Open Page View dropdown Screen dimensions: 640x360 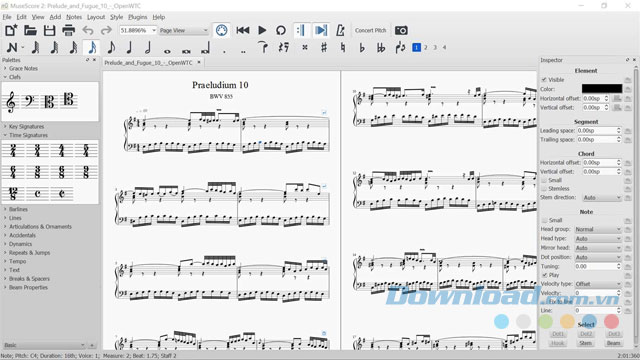point(184,30)
